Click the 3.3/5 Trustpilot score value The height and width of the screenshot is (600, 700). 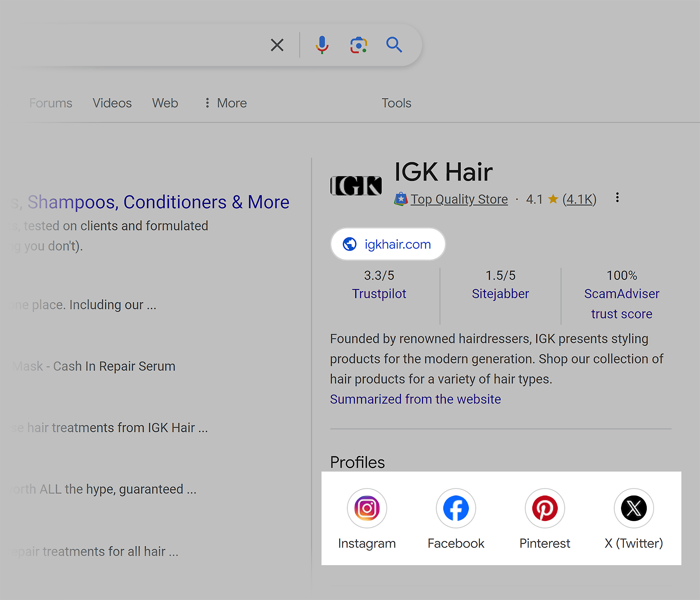coord(379,276)
